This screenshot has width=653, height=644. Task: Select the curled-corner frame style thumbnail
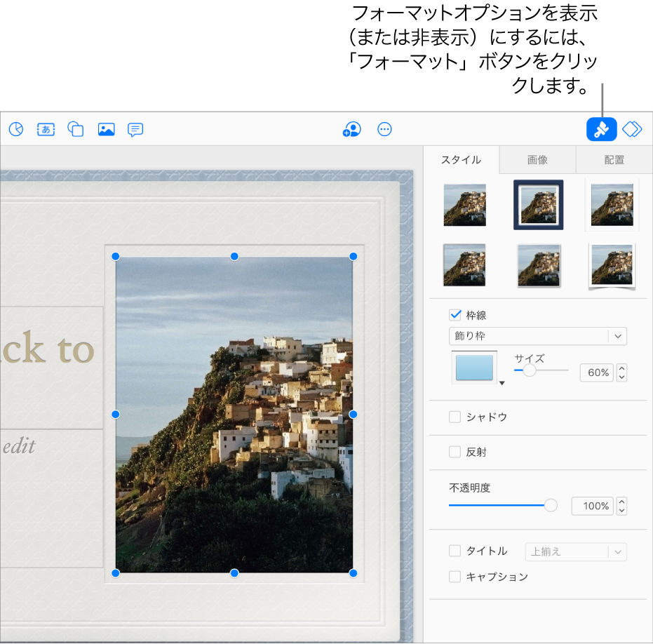click(x=611, y=265)
